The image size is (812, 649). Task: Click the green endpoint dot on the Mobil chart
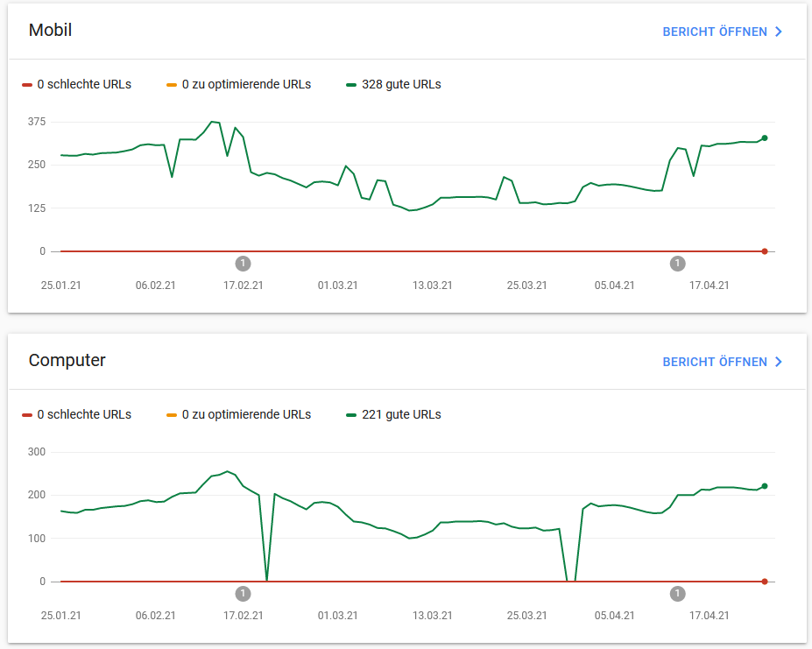click(x=765, y=138)
